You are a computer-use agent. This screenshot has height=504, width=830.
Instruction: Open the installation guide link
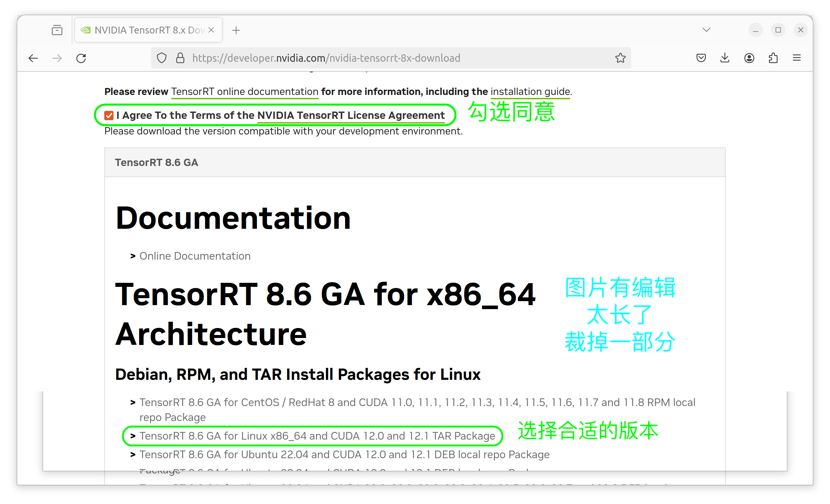click(530, 92)
